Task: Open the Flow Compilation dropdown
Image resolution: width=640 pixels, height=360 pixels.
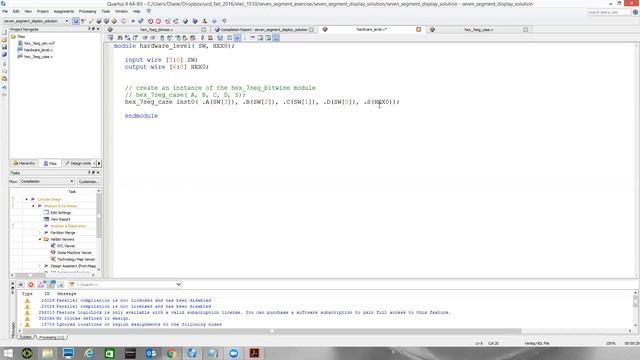Action: (47, 181)
